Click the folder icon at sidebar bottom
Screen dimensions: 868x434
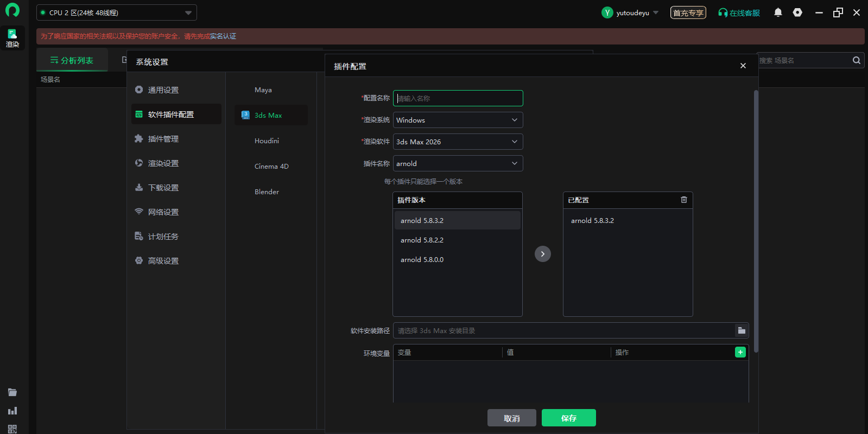[x=12, y=392]
